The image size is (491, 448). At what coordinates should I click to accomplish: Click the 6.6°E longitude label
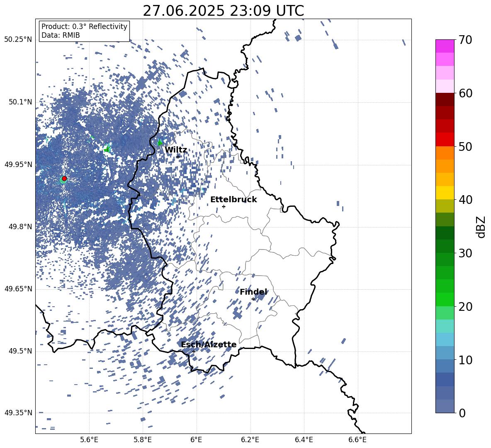coord(357,440)
